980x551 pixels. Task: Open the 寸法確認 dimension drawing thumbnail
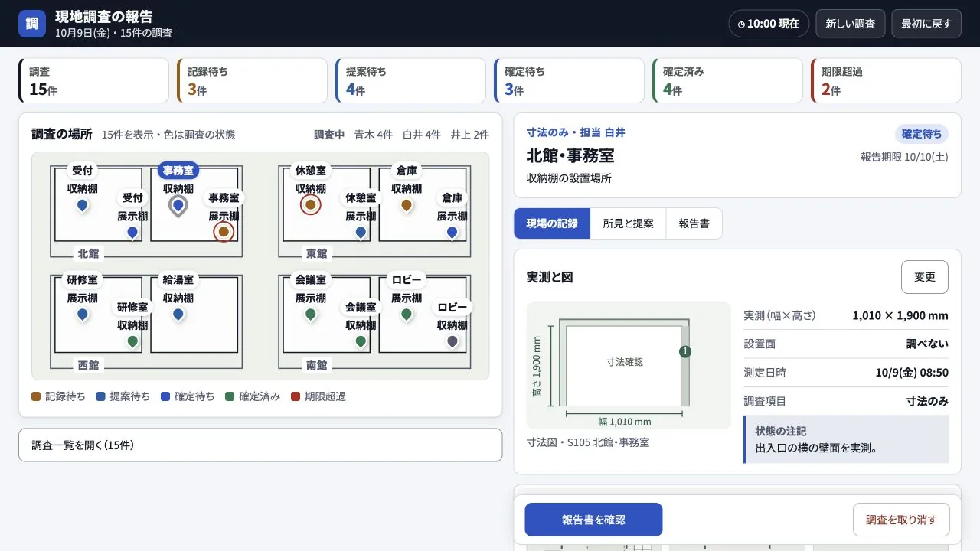tap(629, 365)
